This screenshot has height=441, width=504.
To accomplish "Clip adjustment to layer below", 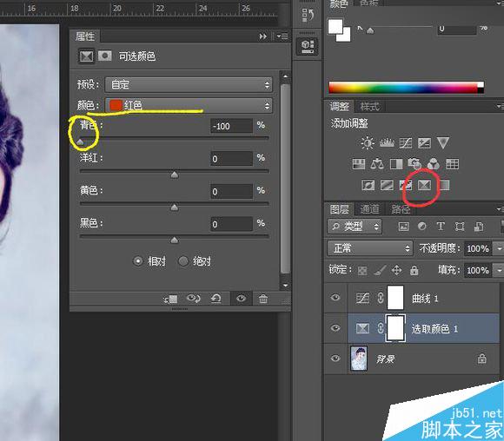I will pos(170,299).
